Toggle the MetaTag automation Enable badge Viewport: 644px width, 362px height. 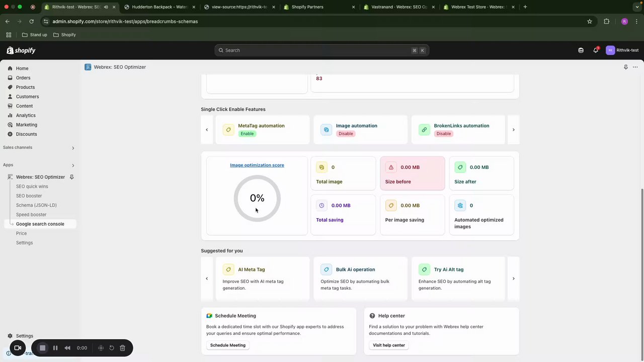click(x=247, y=134)
